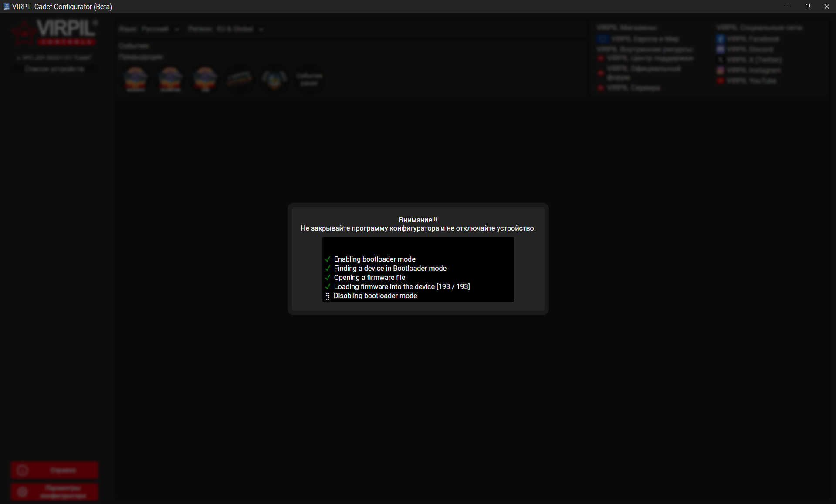The width and height of the screenshot is (836, 504).
Task: Click the VIRPIL Facebook icon
Action: 721,39
